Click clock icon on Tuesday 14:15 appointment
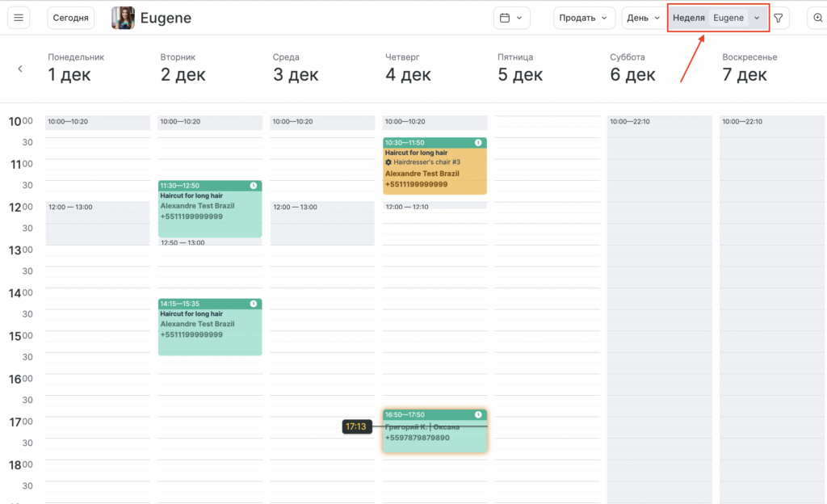827x504 pixels. pos(254,304)
